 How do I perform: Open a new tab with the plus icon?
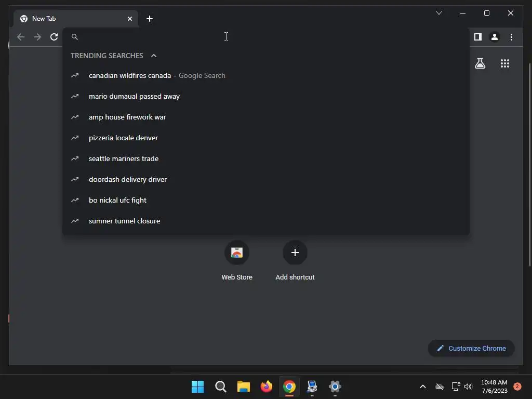[150, 19]
